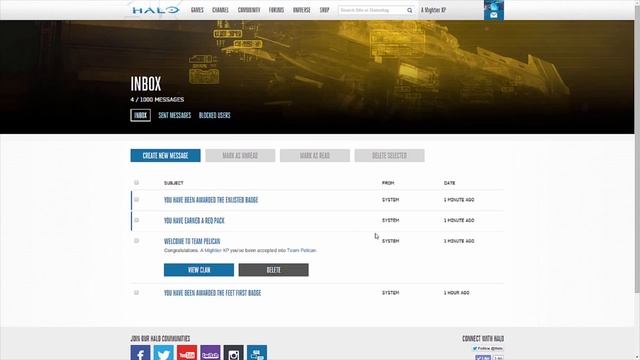Select the Inbox tab
Viewport: 640px width, 360px height.
coord(140,115)
